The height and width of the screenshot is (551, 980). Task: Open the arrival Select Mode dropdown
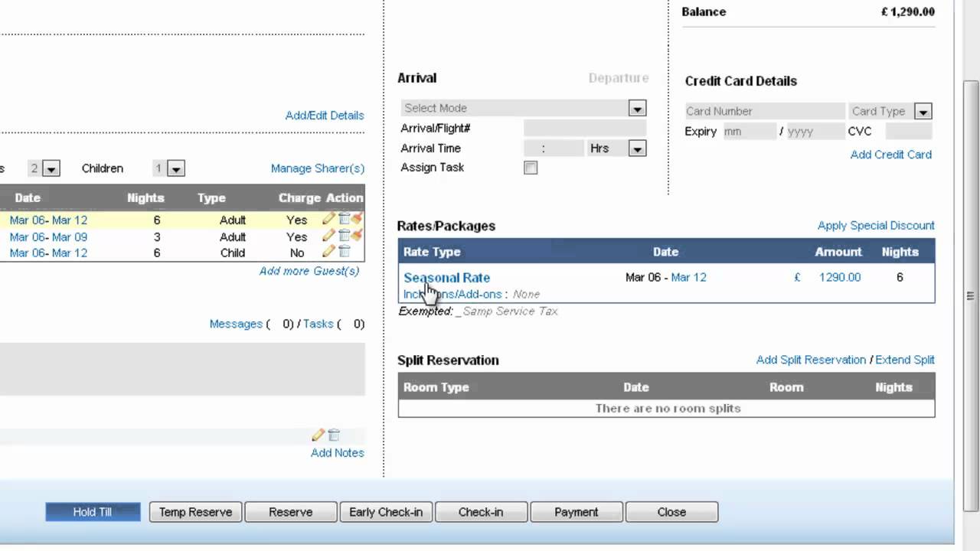coord(524,108)
